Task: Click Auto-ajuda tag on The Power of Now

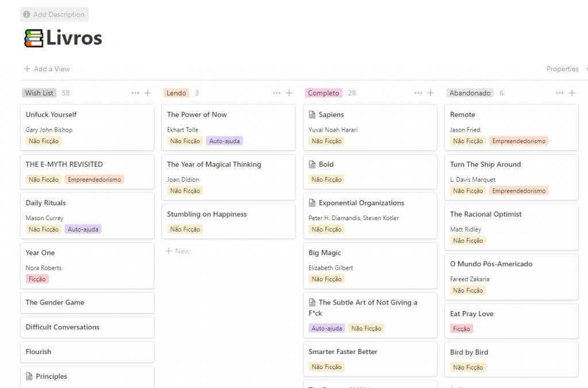Action: [x=225, y=141]
